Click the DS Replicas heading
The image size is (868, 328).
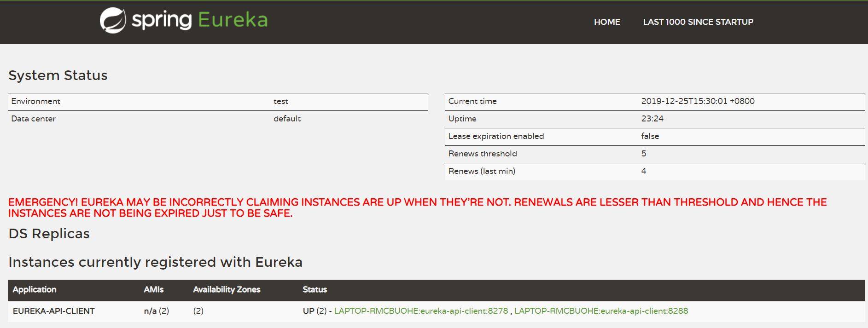(x=49, y=234)
